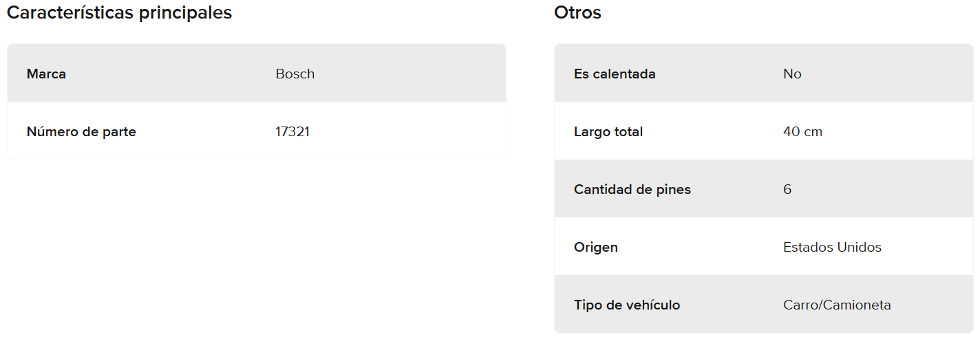
Task: Click the 'No' value for Es calentada
Action: pos(792,74)
